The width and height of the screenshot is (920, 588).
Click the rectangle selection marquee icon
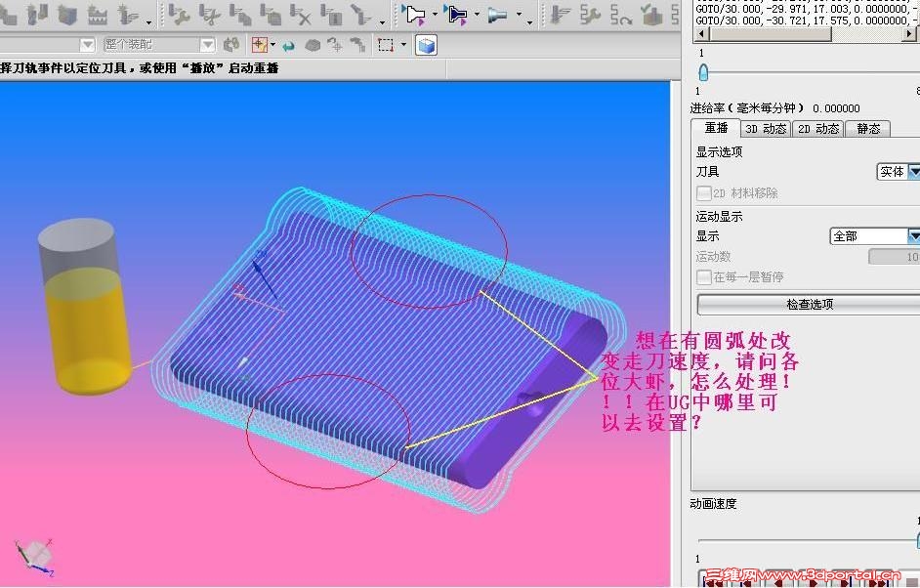point(386,45)
